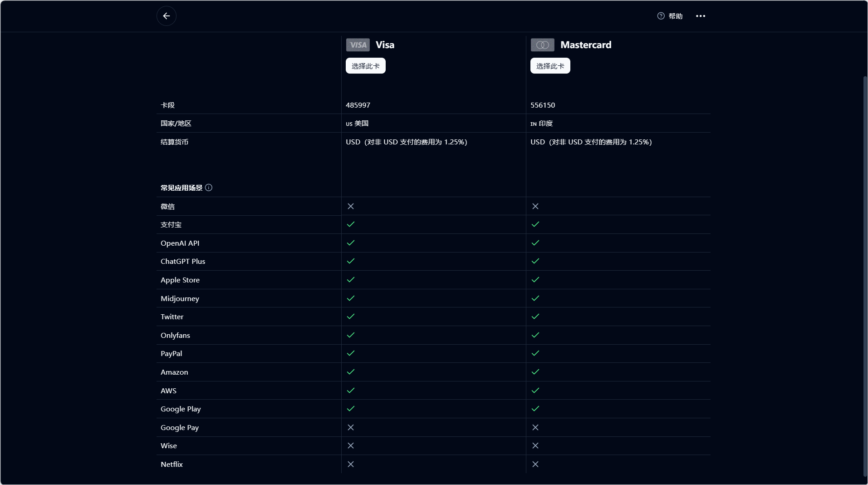Click the Visa cross icon for 微信
Screen dimensions: 868x485
click(351, 206)
